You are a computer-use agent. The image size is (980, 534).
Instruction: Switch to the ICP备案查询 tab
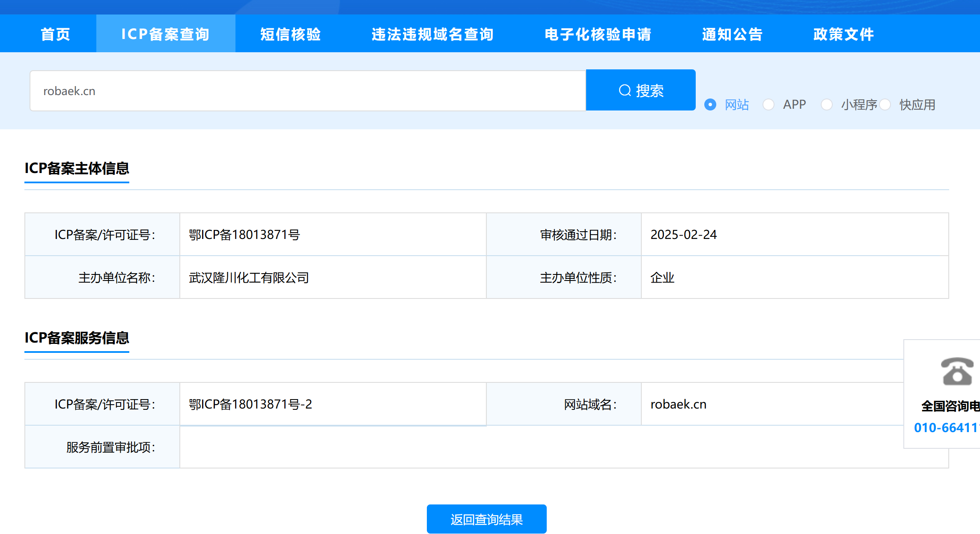[x=166, y=34]
